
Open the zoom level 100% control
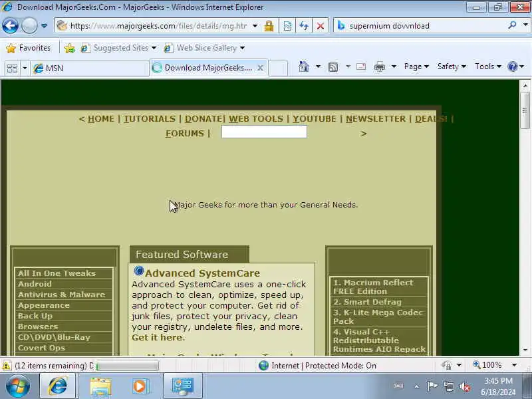[x=495, y=365]
